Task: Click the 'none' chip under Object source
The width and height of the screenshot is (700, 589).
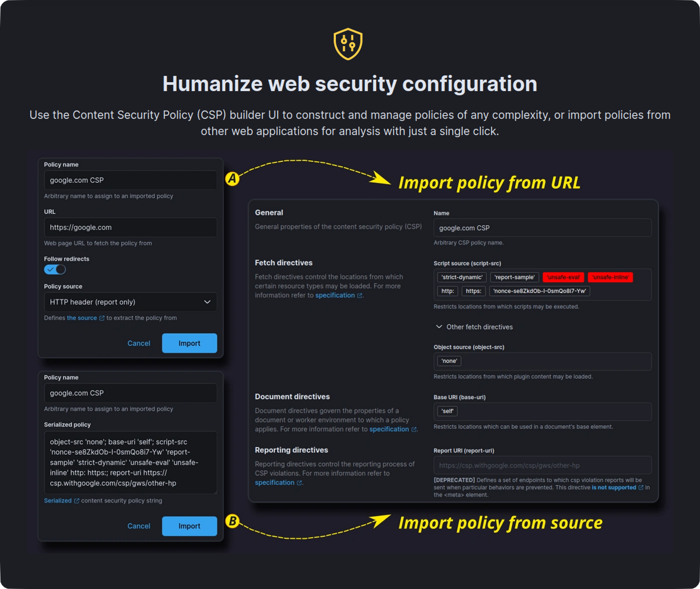Action: tap(449, 361)
